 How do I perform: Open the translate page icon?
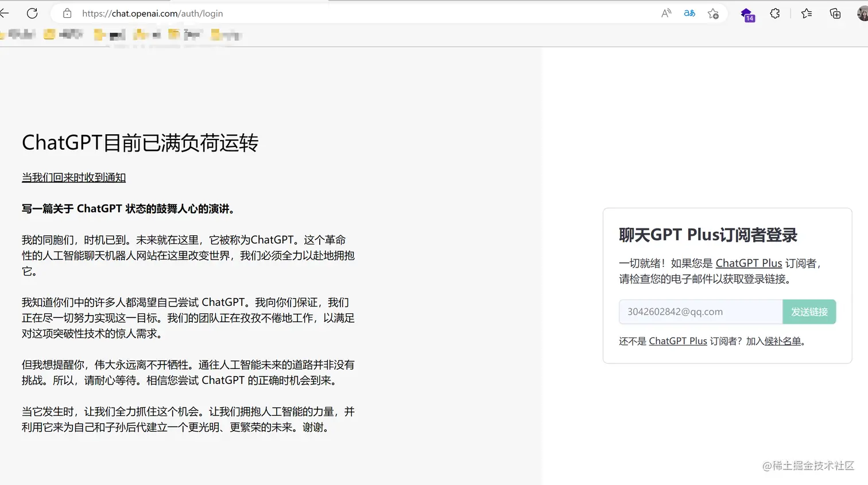(x=689, y=13)
